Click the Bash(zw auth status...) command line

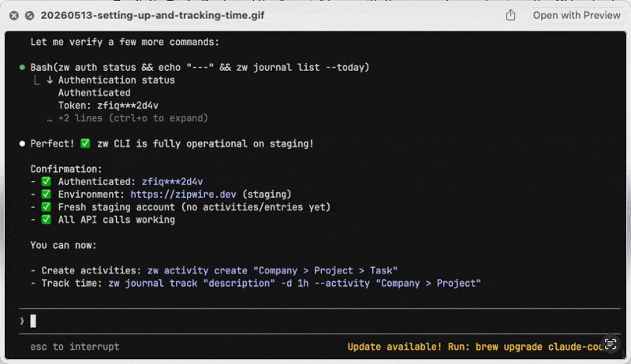[x=200, y=67]
